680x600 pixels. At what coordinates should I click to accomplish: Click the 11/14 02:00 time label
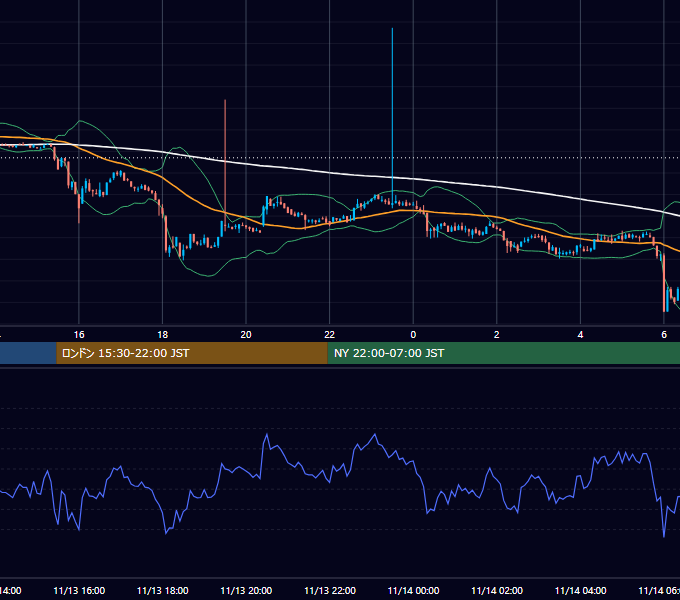497,590
